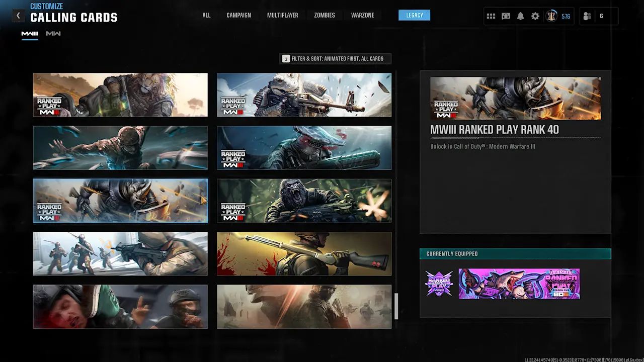Click the party count number 6
The height and width of the screenshot is (362, 644).
601,16
